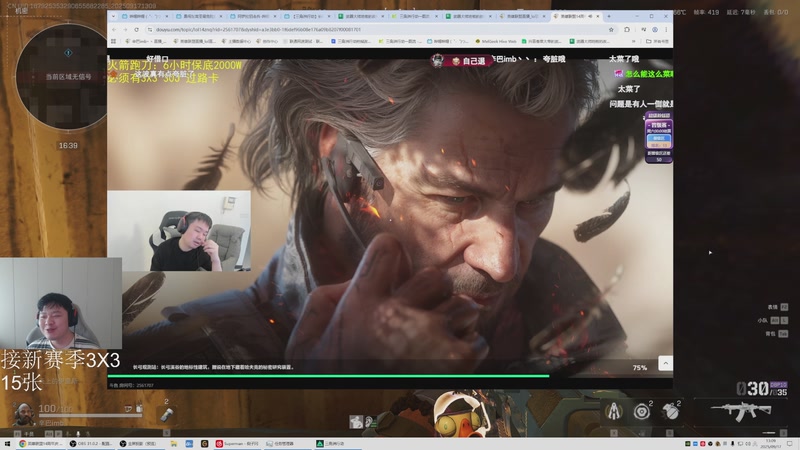Open the Chrome profile avatar
Screen dimensions: 800x450
pos(655,30)
